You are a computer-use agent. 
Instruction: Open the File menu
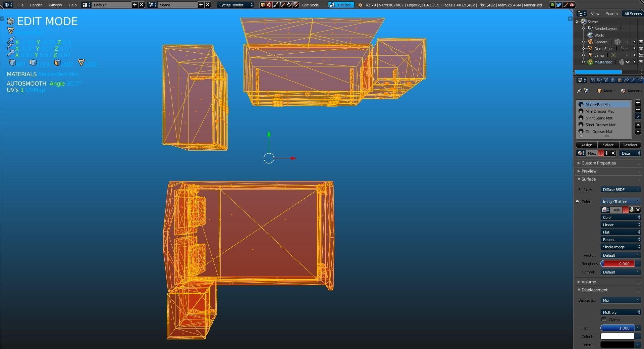tap(20, 5)
